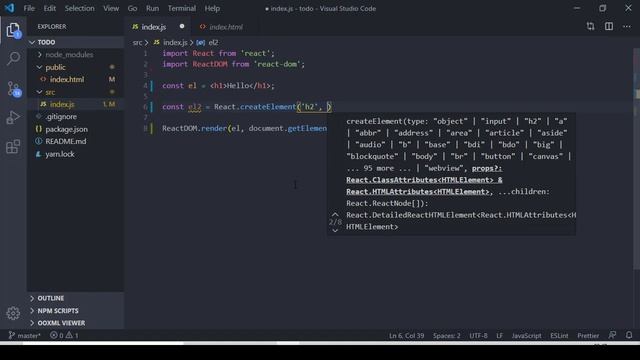Open the feedback icon in status bar

[x=612, y=335]
